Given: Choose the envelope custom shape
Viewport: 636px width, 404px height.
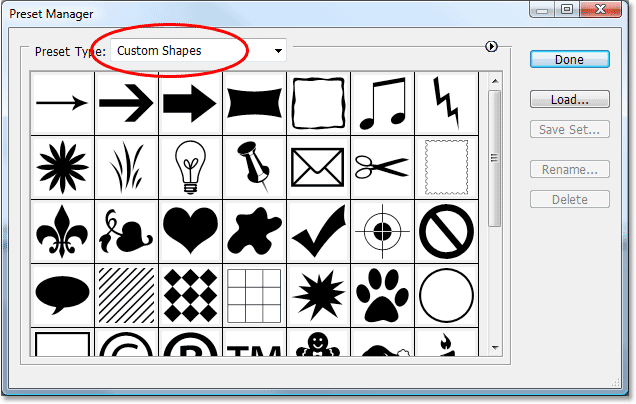Looking at the screenshot, I should 318,166.
